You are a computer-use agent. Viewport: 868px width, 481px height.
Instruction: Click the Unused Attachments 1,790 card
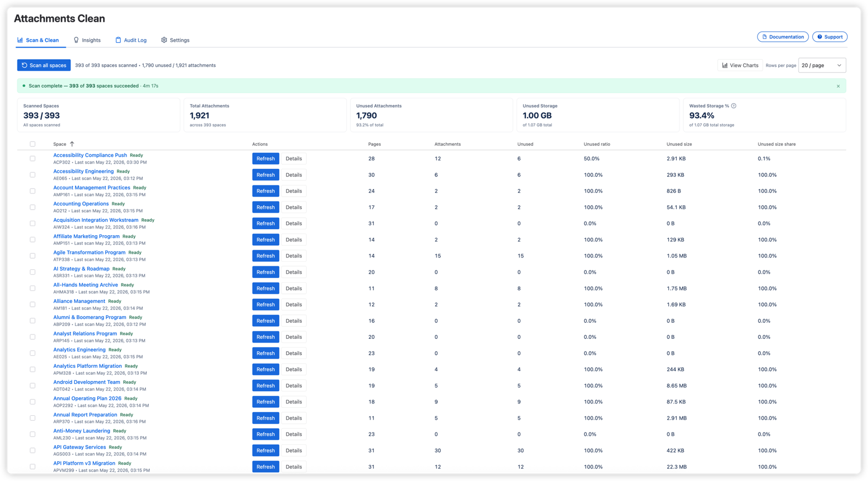coord(432,115)
